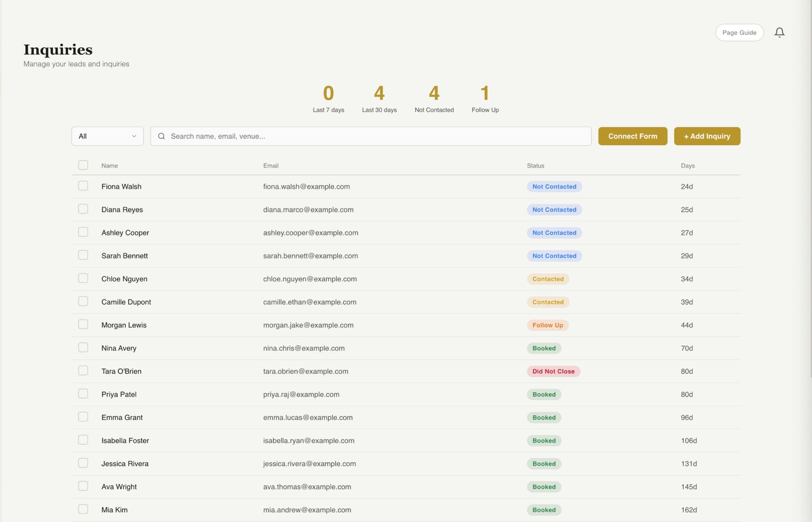The width and height of the screenshot is (812, 522).
Task: Open the inquiry for Isabella Foster
Action: coord(125,440)
